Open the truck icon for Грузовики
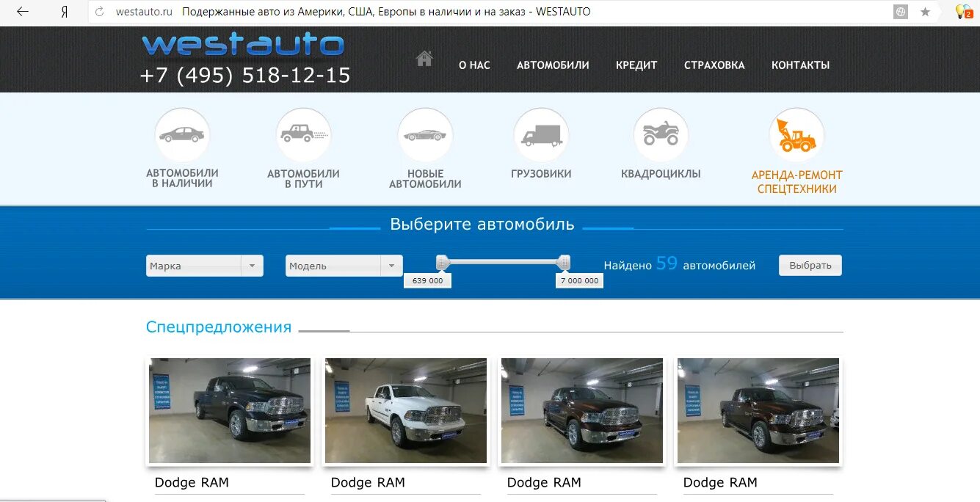 pos(541,135)
